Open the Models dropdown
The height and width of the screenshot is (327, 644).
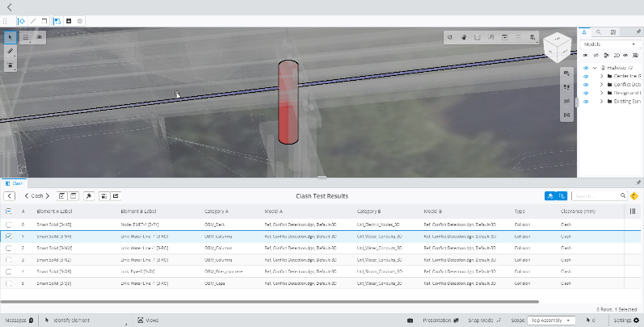pyautogui.click(x=610, y=44)
